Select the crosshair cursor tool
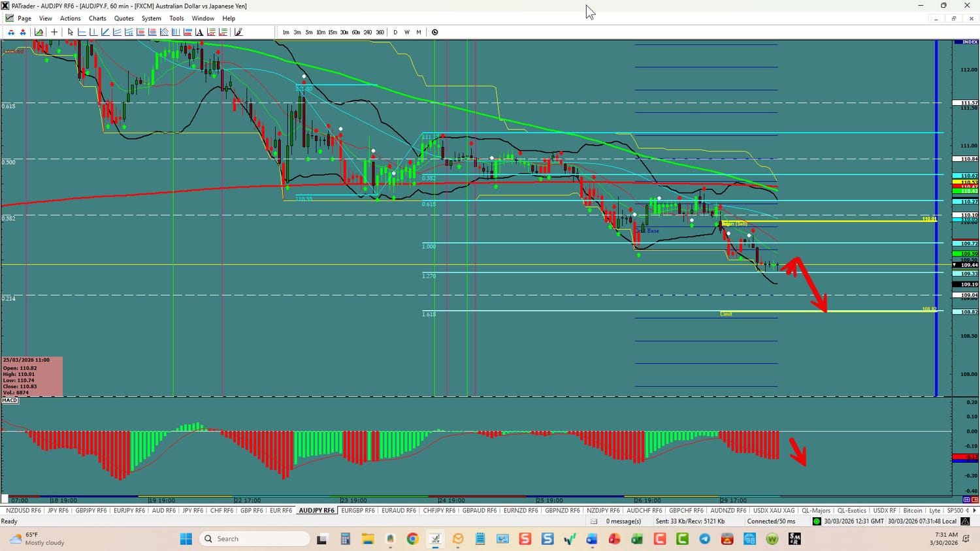 pos(54,32)
